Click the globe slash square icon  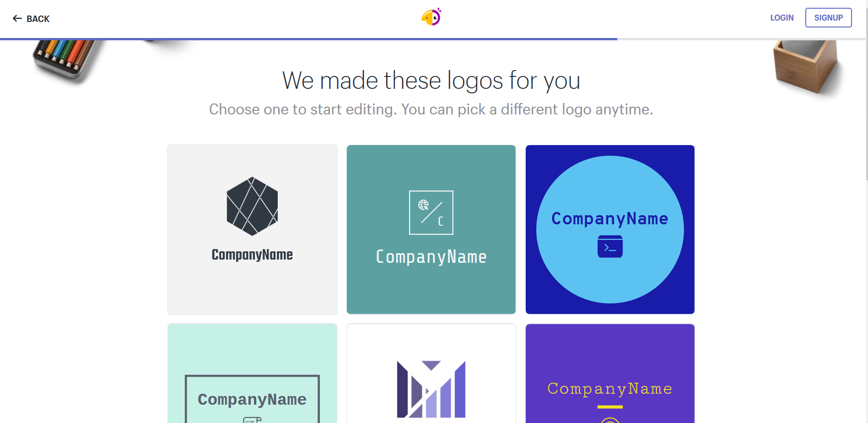[431, 212]
